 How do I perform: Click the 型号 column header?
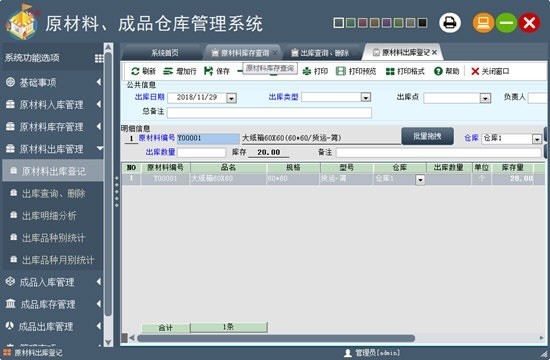[347, 168]
